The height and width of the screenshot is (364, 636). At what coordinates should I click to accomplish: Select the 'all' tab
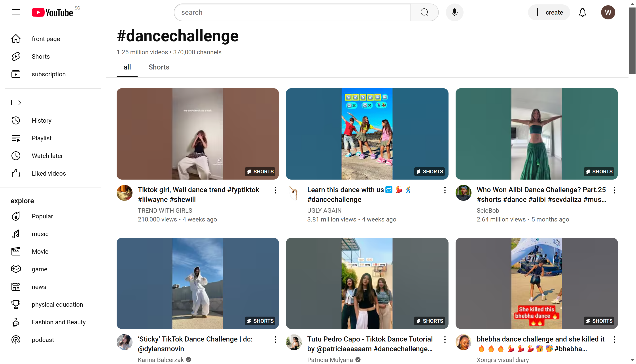pos(127,67)
